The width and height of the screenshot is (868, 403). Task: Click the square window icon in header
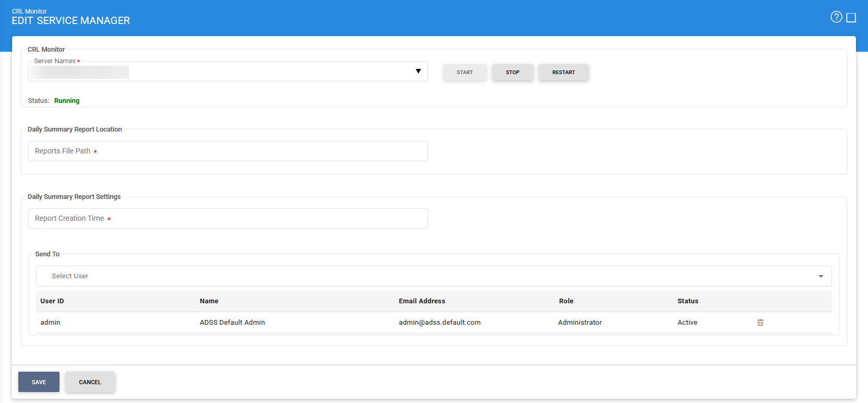click(x=851, y=18)
